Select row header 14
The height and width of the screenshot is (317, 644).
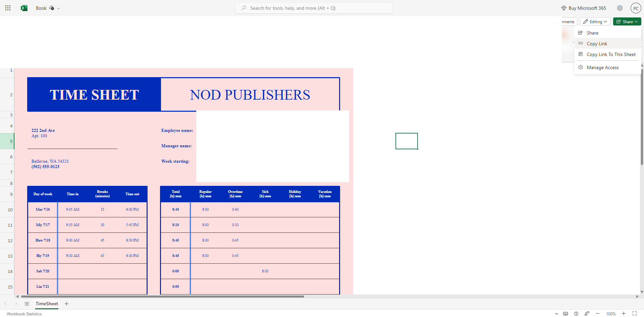7,271
